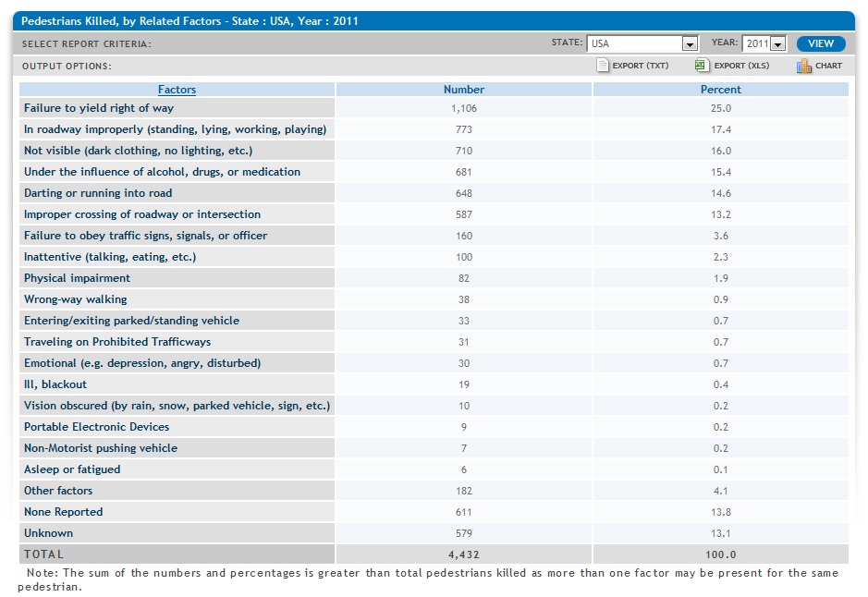Screen dimensions: 868x597
Task: Click the percent value 13.1
Action: (x=721, y=533)
